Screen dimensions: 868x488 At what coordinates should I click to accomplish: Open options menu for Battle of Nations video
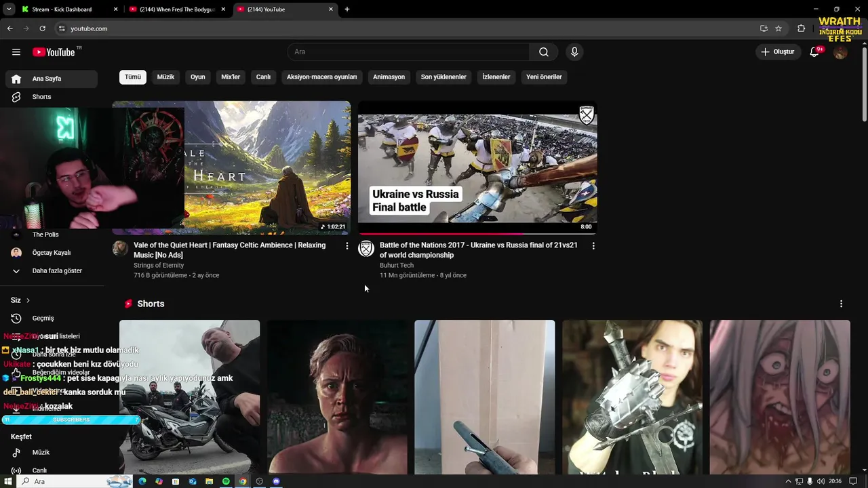[x=593, y=246]
